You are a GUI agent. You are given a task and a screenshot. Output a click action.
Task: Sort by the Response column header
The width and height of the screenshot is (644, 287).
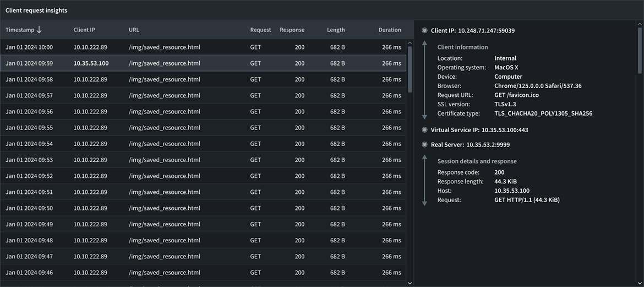[292, 30]
